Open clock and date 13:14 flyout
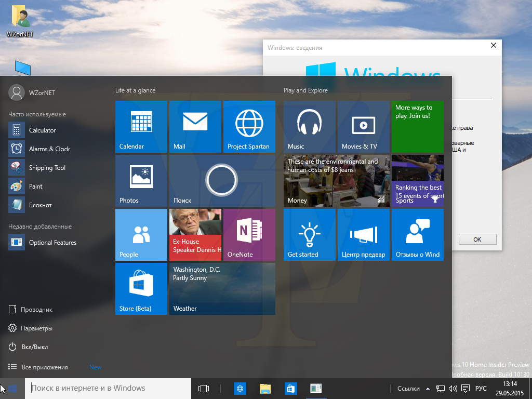 (510, 389)
